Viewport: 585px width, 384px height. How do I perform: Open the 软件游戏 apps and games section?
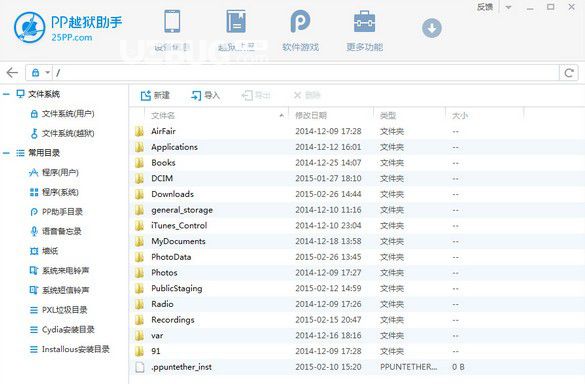(x=300, y=31)
